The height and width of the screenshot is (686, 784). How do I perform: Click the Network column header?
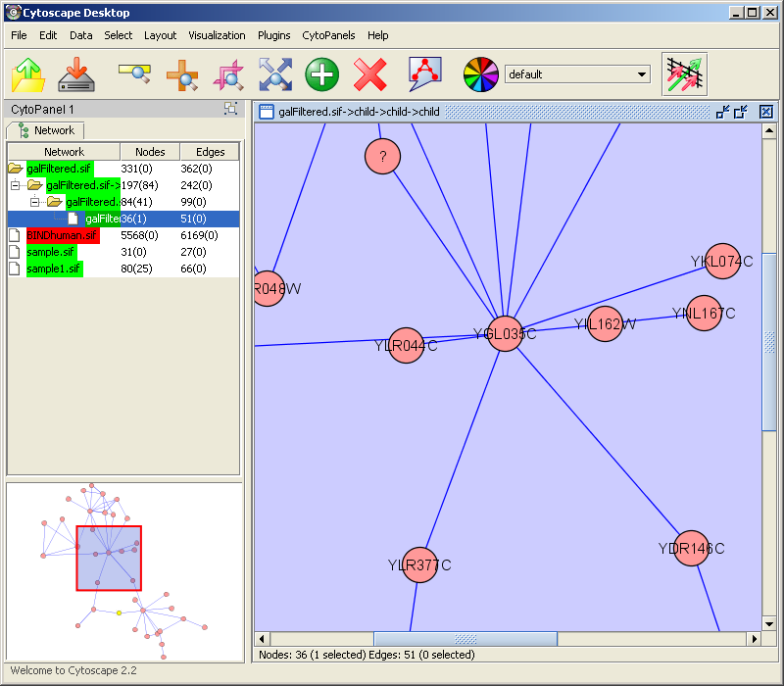(64, 152)
